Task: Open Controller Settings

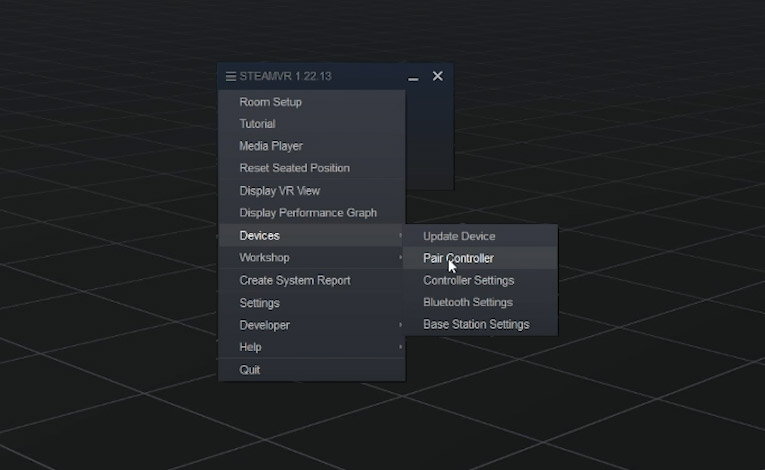Action: point(468,280)
